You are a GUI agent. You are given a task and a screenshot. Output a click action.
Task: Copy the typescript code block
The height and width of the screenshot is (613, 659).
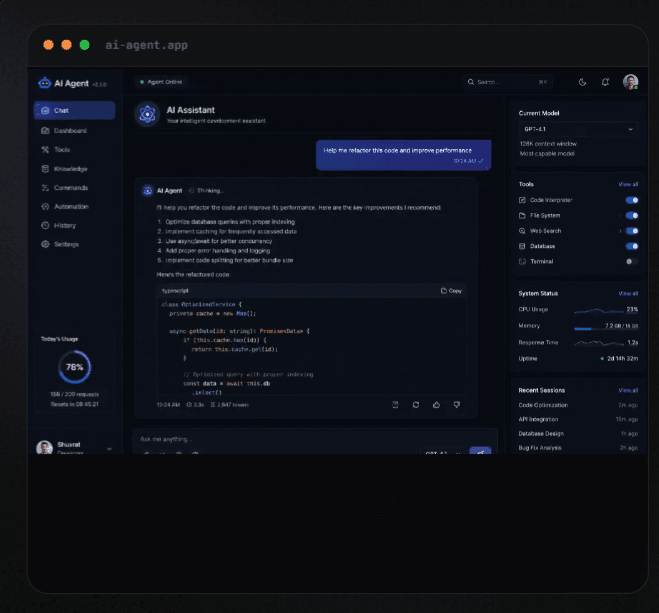click(451, 291)
